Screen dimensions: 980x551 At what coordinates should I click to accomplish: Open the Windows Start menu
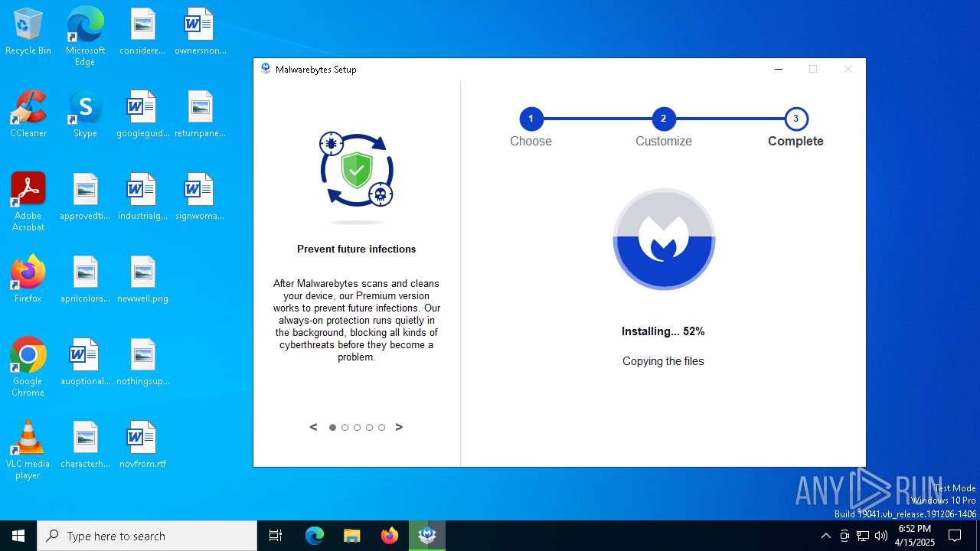tap(18, 536)
